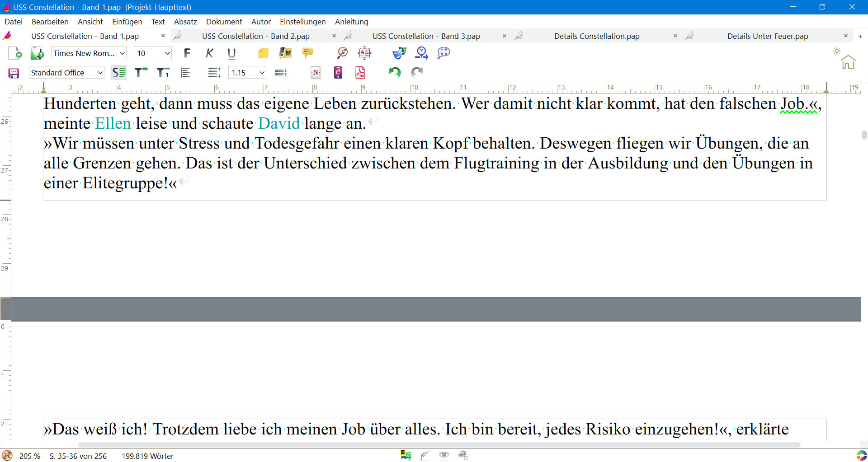
Task: Open the Bearbeiten menu
Action: pos(50,22)
